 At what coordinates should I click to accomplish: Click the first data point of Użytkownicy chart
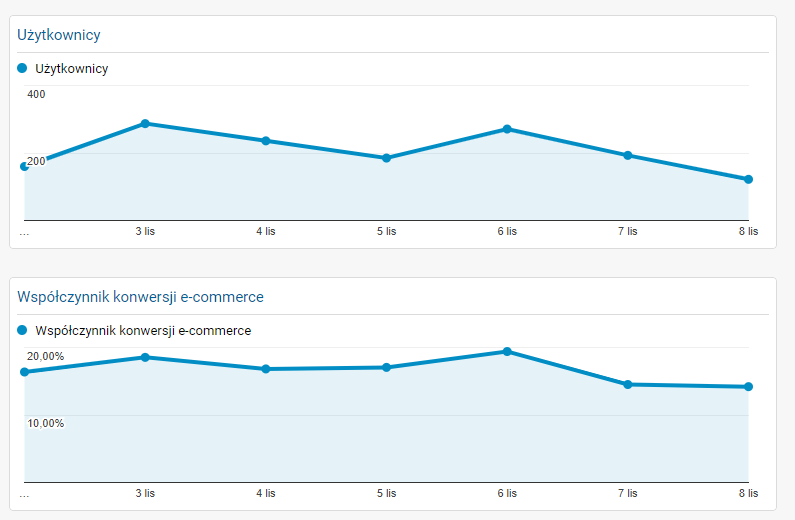(x=25, y=166)
